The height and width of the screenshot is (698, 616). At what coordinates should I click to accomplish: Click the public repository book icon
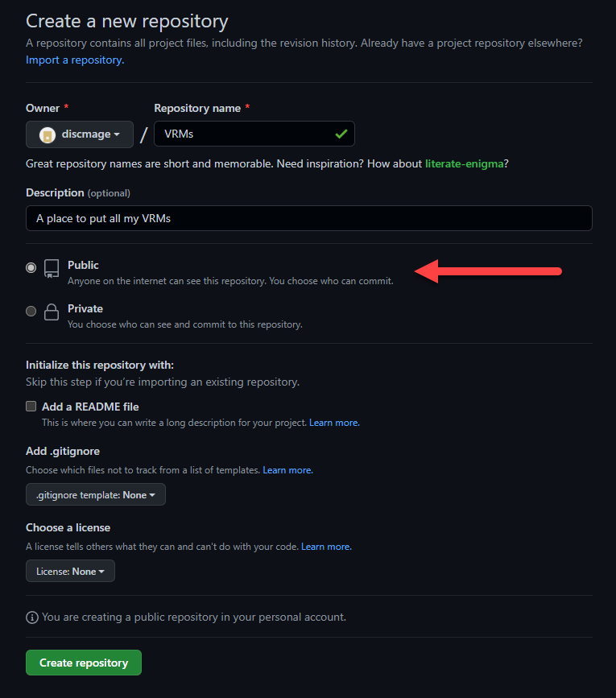(52, 269)
